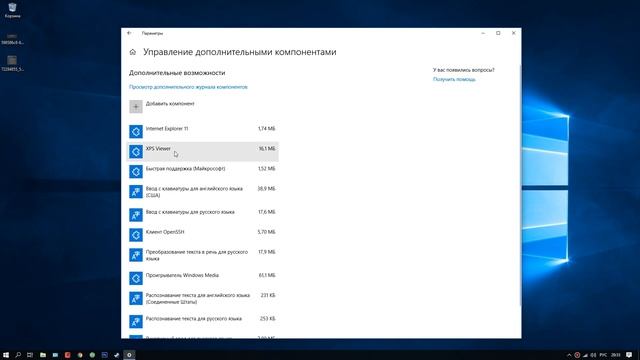Open Просмотр дополнительного журнала компонентов link

pyautogui.click(x=188, y=87)
